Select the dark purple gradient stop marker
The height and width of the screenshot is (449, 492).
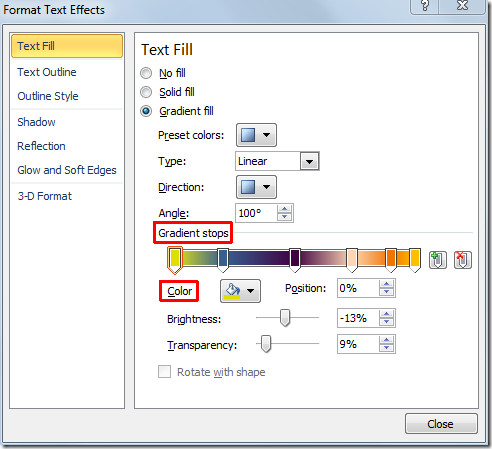[295, 259]
